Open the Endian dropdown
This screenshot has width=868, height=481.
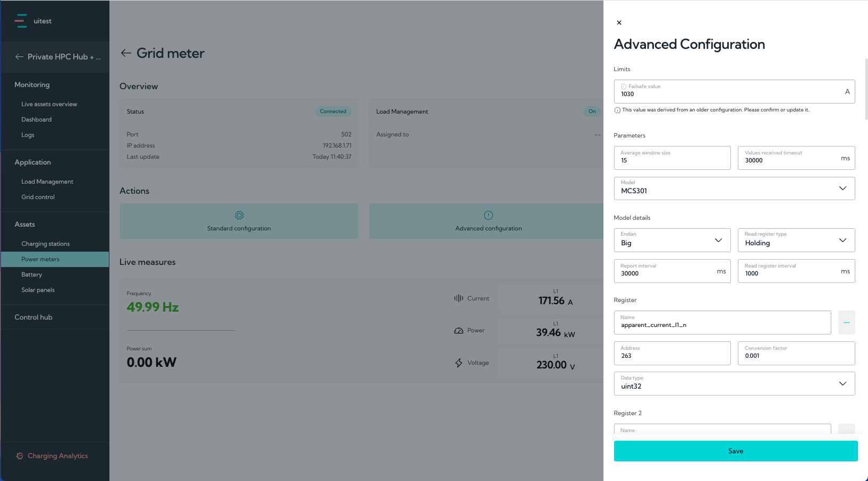pyautogui.click(x=672, y=240)
